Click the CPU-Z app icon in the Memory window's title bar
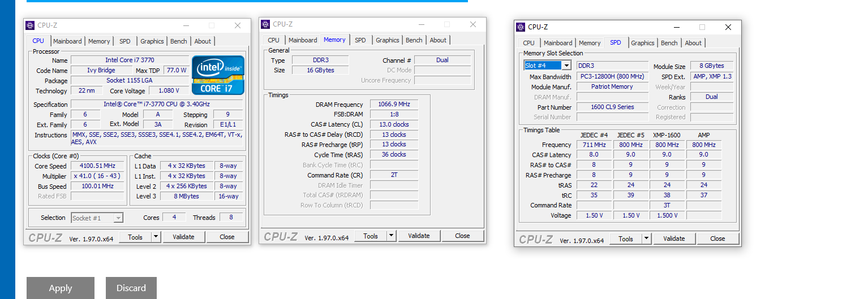 (265, 24)
